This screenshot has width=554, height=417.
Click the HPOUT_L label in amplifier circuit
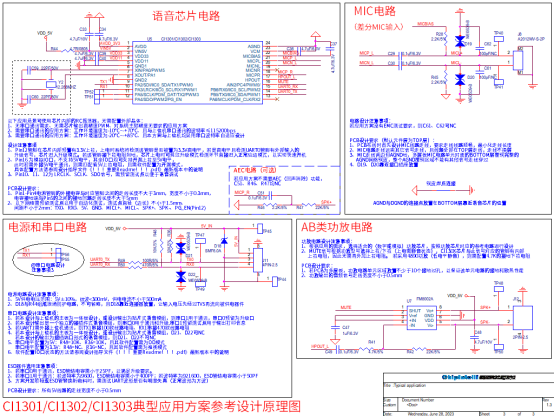(320, 346)
